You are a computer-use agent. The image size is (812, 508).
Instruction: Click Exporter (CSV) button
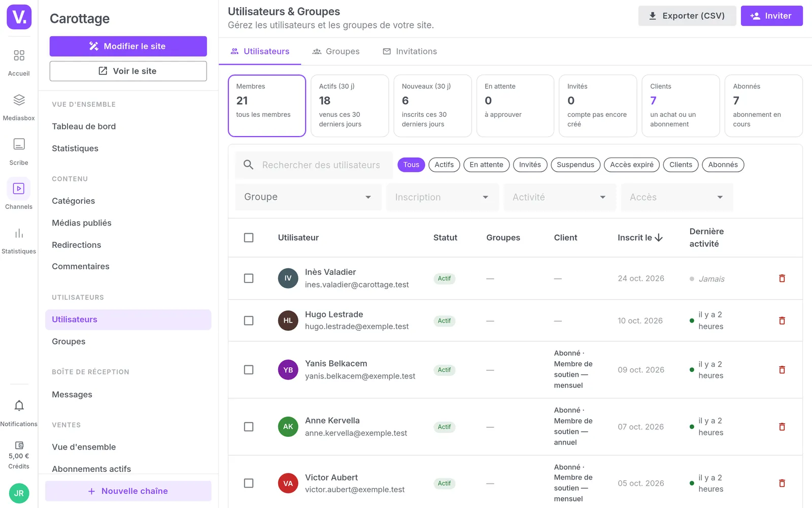pos(687,16)
